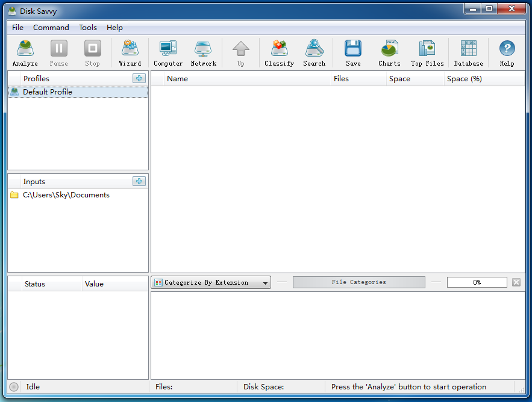Image resolution: width=532 pixels, height=402 pixels.
Task: Clear the filter using the X button
Action: coord(516,282)
